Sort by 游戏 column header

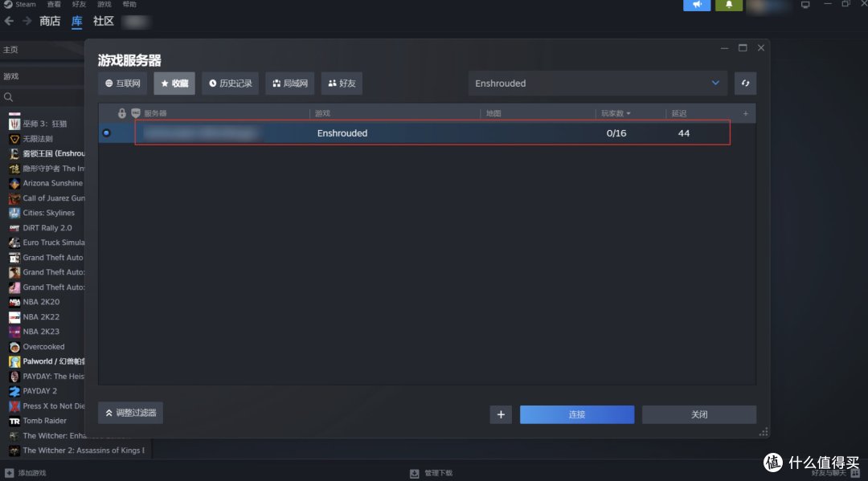tap(322, 113)
